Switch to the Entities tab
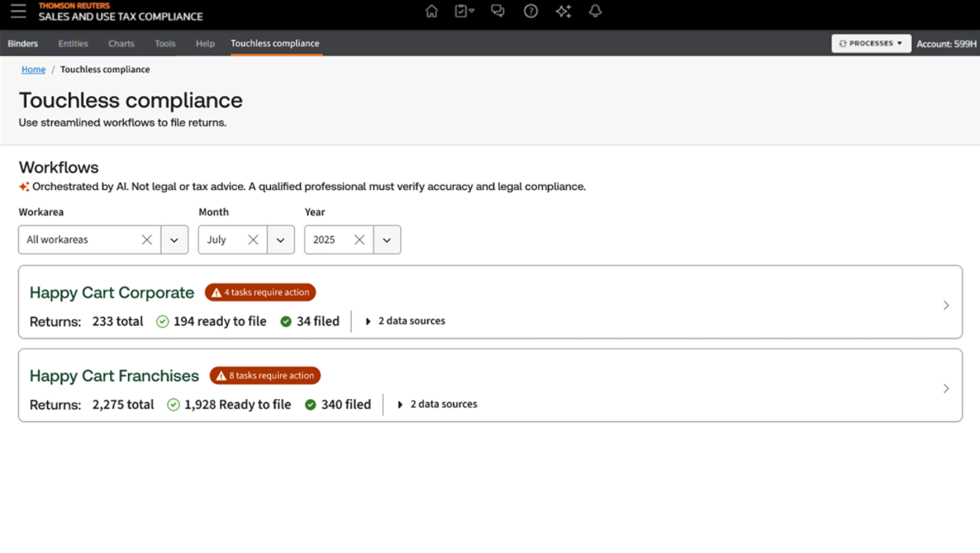Screen dimensions: 980x553 73,44
